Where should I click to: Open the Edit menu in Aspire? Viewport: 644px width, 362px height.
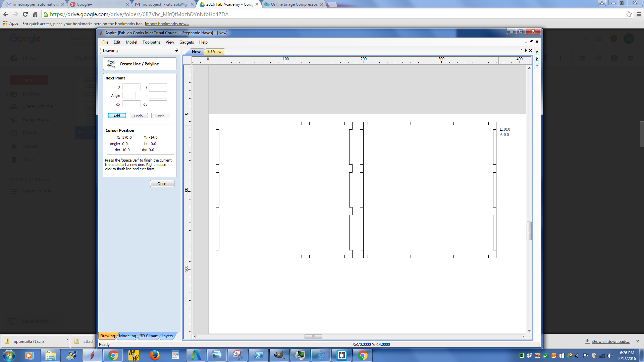(117, 42)
